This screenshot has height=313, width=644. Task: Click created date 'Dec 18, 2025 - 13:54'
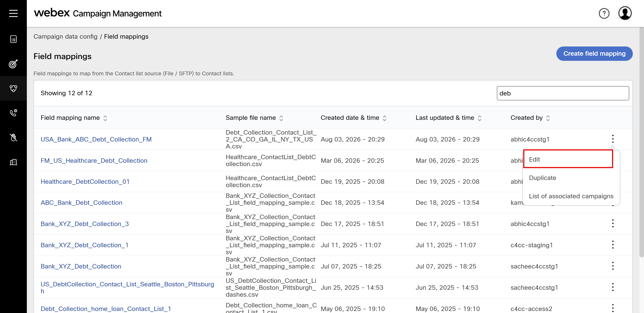352,203
